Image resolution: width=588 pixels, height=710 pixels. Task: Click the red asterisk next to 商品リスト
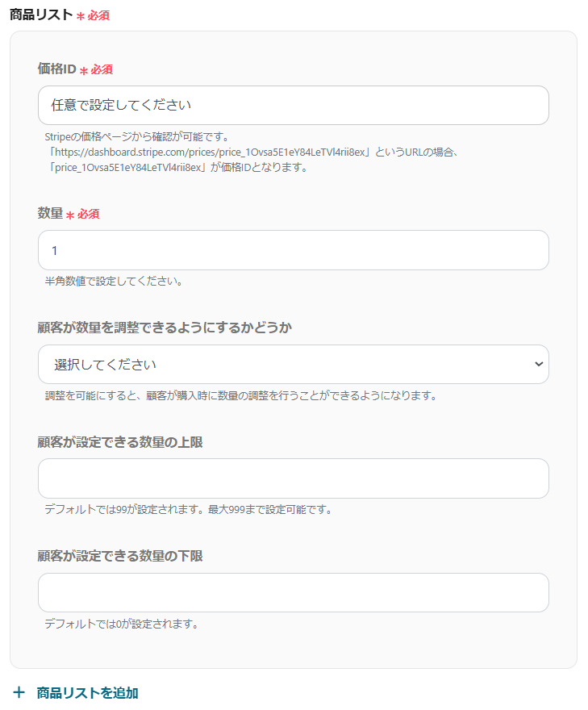coord(81,16)
